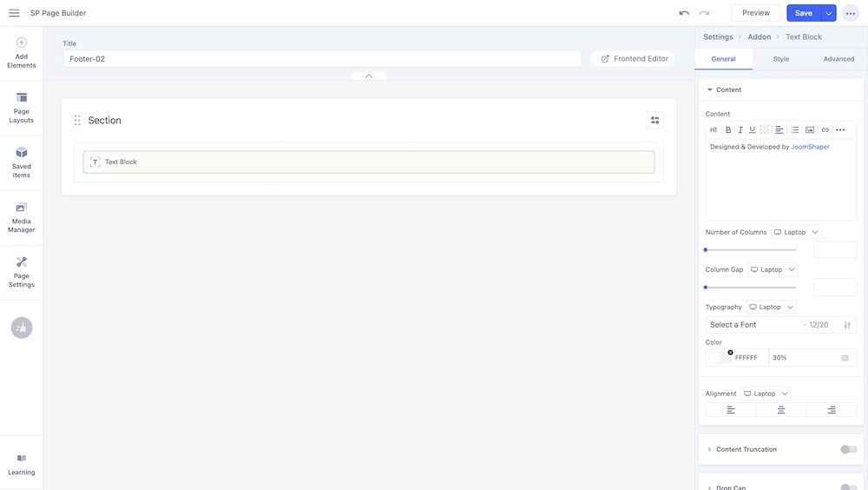Click the Column Gap slider
This screenshot has height=490, width=868.
pos(751,287)
